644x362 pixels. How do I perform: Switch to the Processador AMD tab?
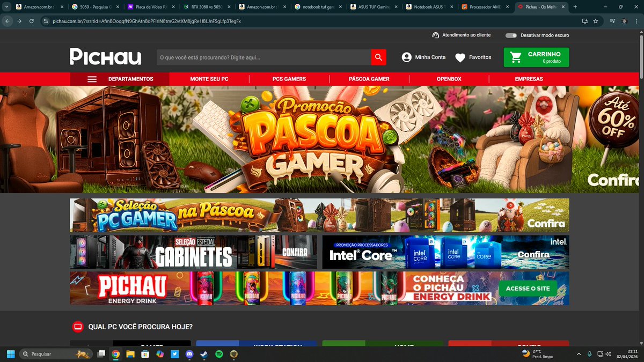point(485,7)
